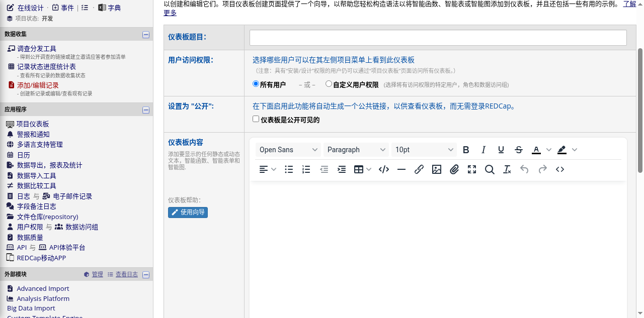
Task: Open find and replace with magnifier icon
Action: click(x=490, y=169)
